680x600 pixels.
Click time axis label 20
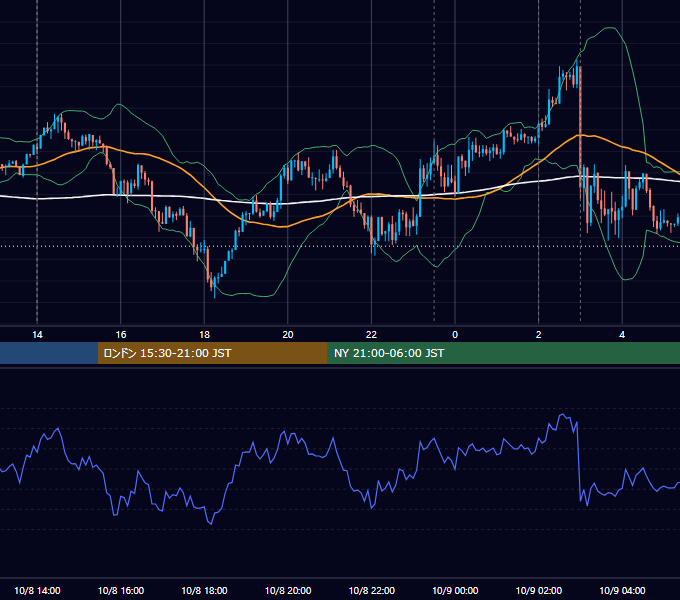288,335
